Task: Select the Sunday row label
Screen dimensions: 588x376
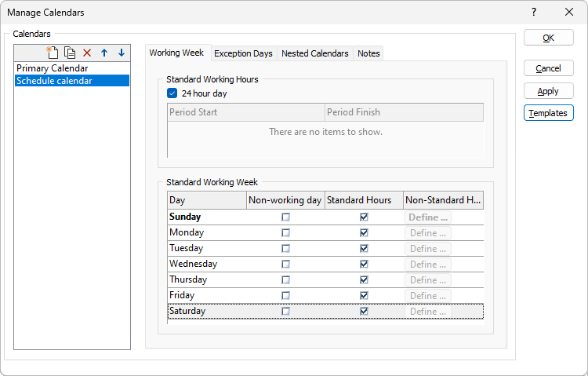Action: coord(185,217)
